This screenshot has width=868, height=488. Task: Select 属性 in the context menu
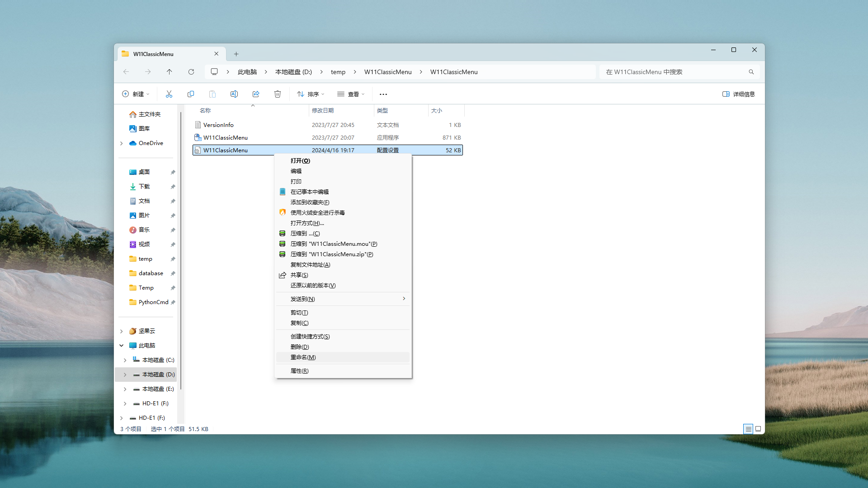coord(299,371)
